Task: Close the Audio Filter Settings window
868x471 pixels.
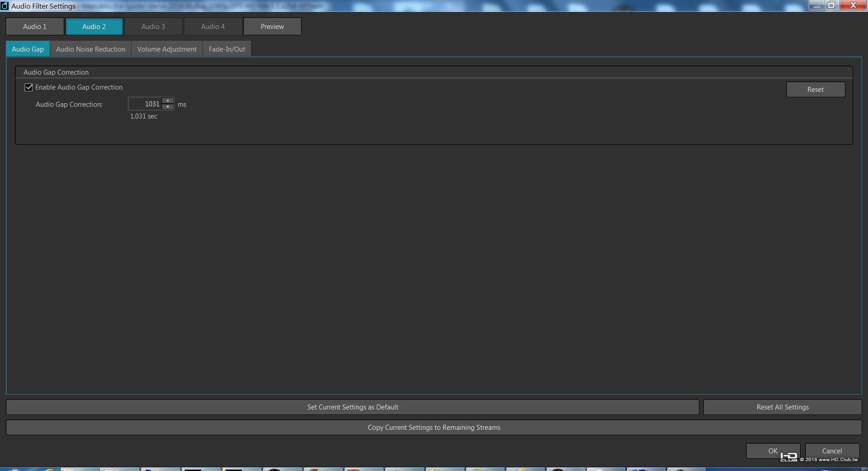Action: [853, 5]
